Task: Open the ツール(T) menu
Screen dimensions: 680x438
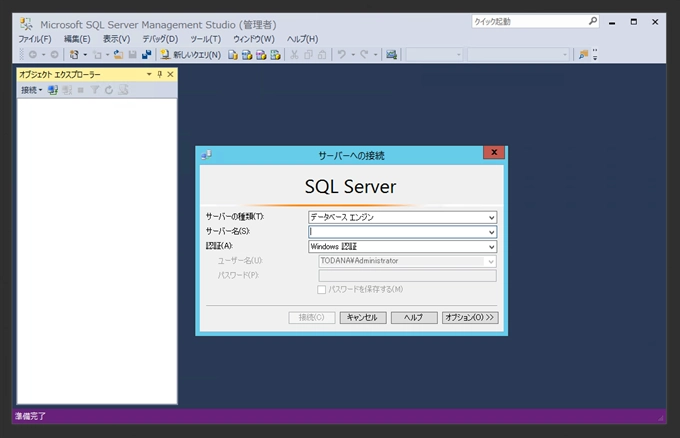Action: click(206, 39)
